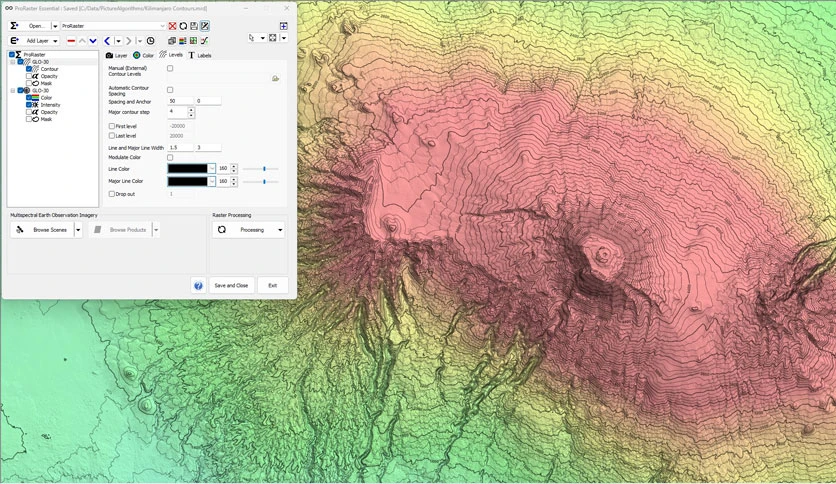Enable the Drop out checkbox
This screenshot has height=484, width=836.
[x=111, y=194]
